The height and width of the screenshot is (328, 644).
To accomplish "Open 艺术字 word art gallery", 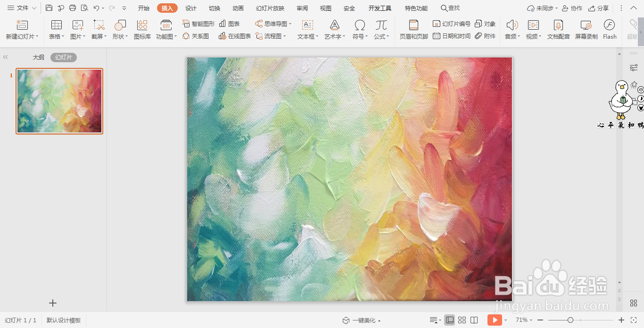I will [335, 30].
